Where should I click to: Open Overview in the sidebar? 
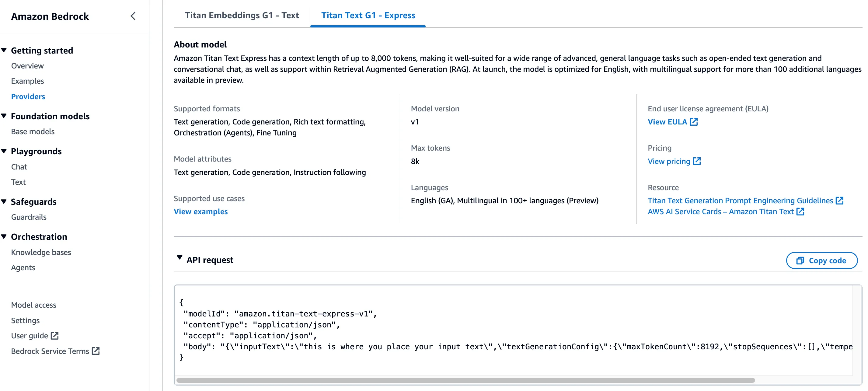point(27,66)
